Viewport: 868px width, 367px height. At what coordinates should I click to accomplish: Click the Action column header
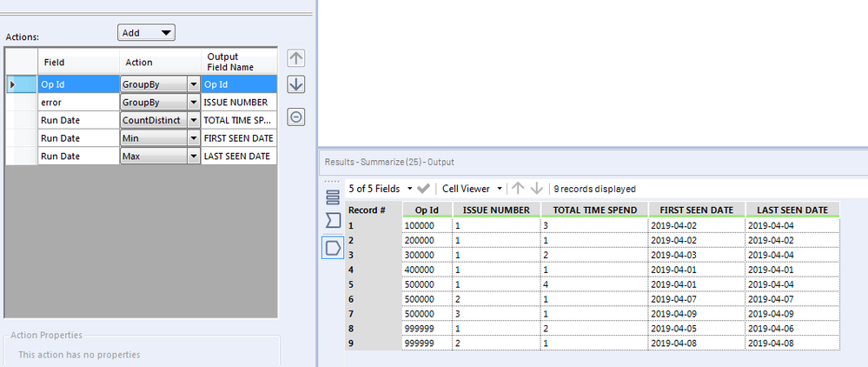(x=160, y=62)
